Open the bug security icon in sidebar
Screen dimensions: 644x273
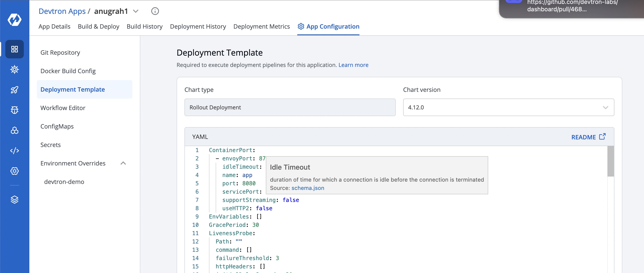pyautogui.click(x=15, y=110)
